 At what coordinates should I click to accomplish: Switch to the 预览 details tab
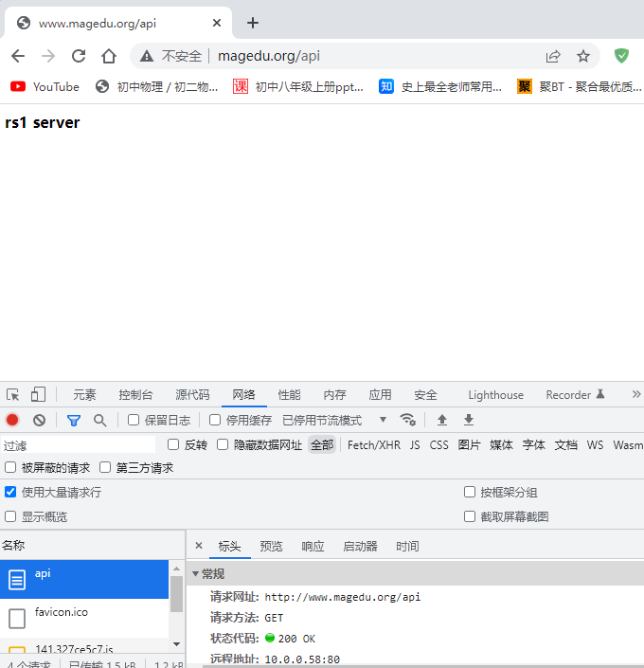point(271,546)
